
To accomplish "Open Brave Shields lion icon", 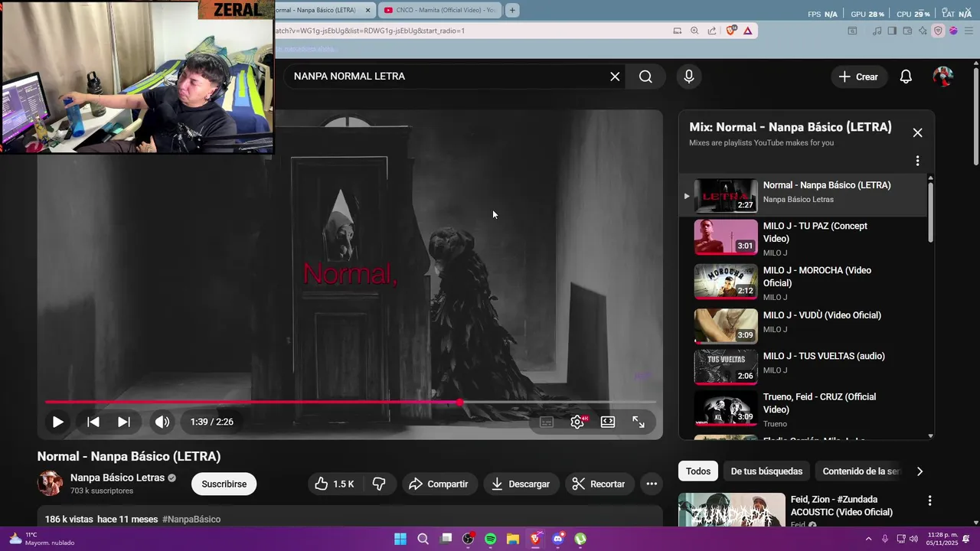I will click(730, 31).
